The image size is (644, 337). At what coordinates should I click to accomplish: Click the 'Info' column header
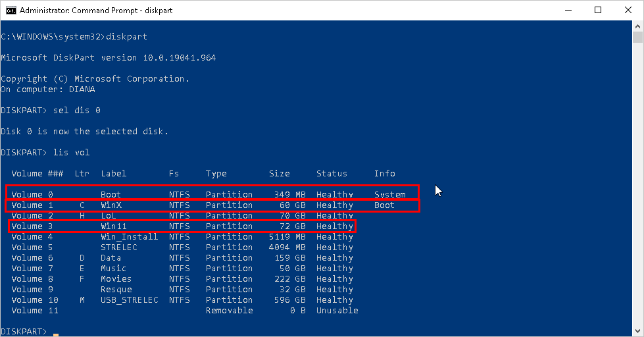click(384, 173)
